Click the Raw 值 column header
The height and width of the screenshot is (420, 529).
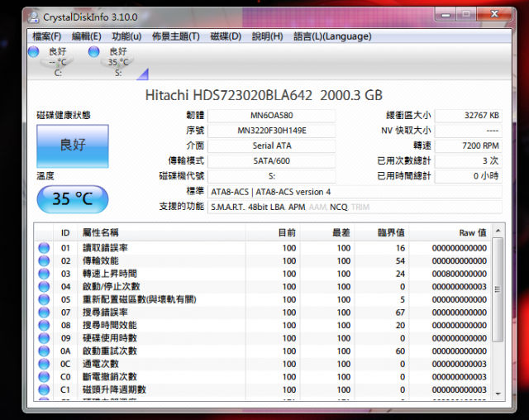click(x=450, y=233)
